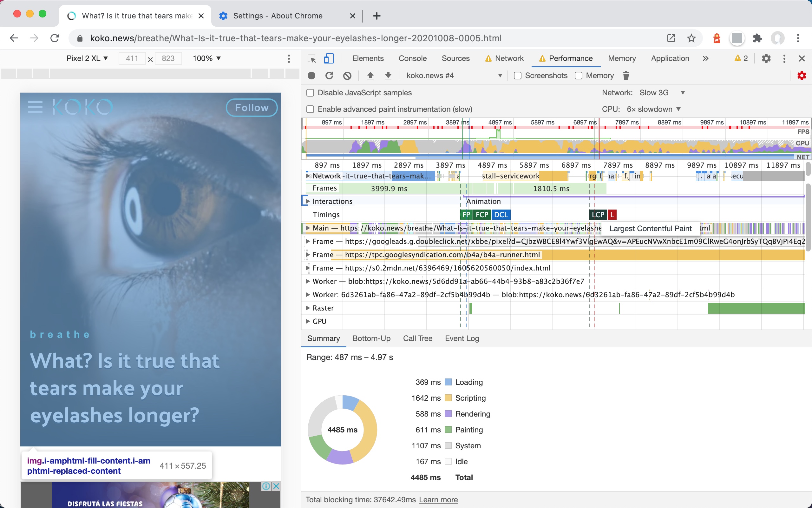Open the Pixel 2 XL device dropdown
Screen dimensions: 812x508
tap(87, 58)
